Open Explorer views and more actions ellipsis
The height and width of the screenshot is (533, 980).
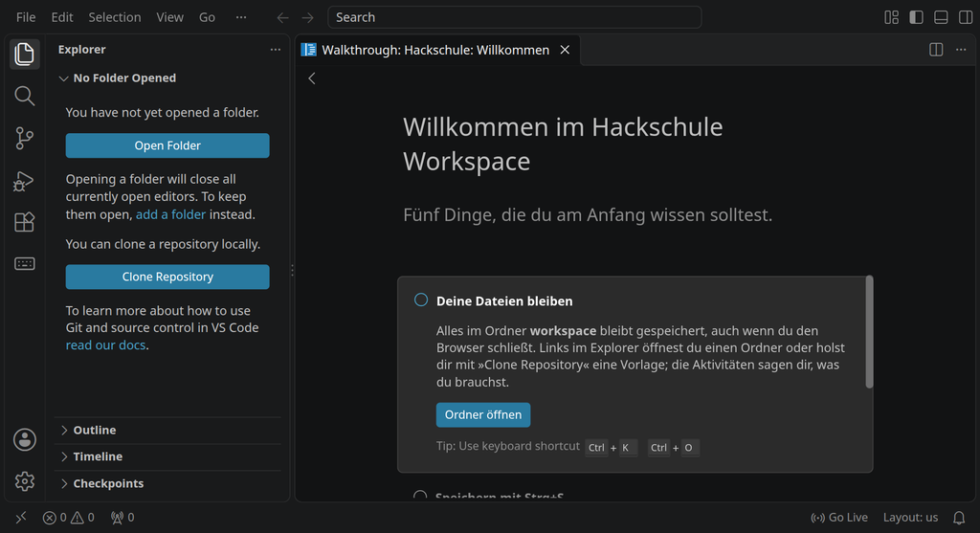coord(275,50)
